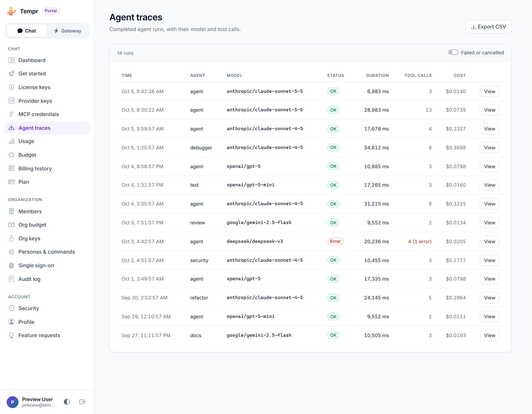Click the Preview User avatar

pyautogui.click(x=12, y=402)
